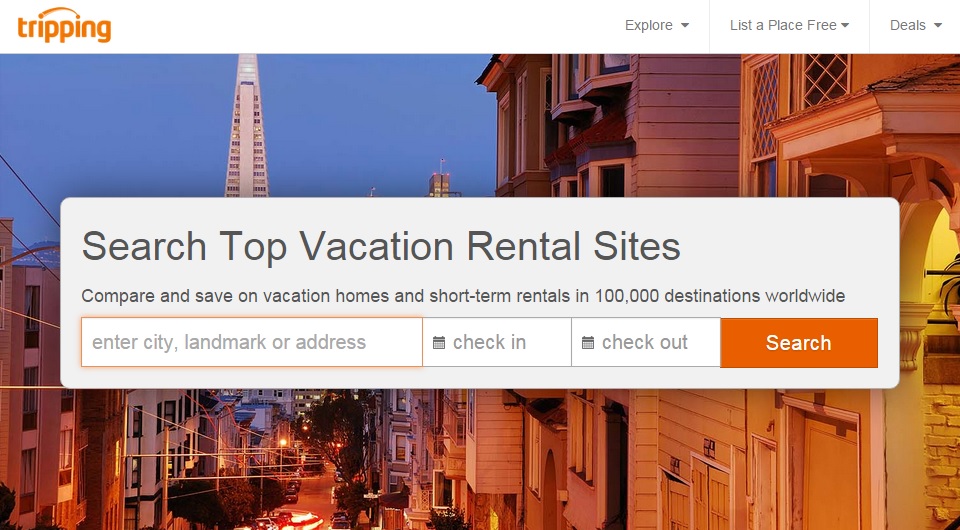Click the lit street lamp in the photo
This screenshot has width=960, height=530.
(x=282, y=442)
